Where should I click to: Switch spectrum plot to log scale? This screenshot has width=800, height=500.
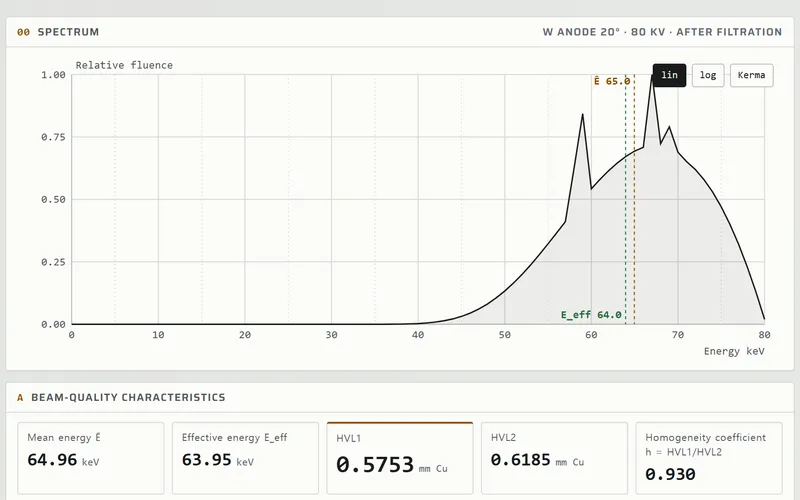coord(708,75)
